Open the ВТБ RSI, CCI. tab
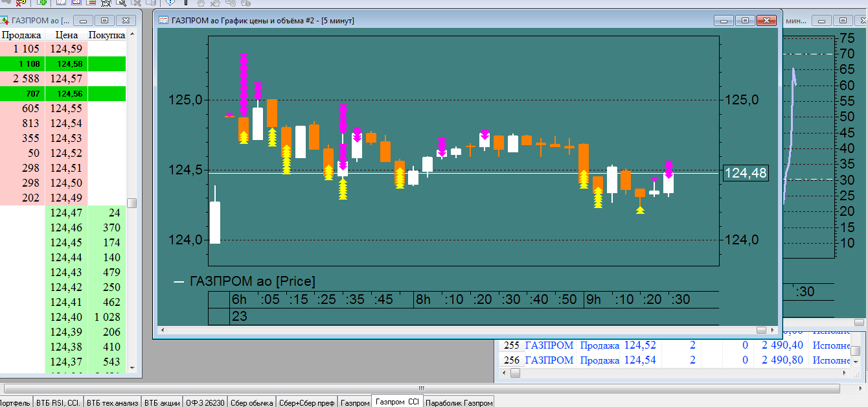Viewport: 868px width, 407px height. tap(58, 402)
